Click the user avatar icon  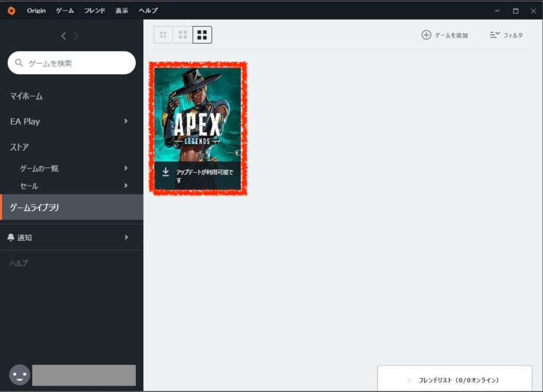pos(20,374)
